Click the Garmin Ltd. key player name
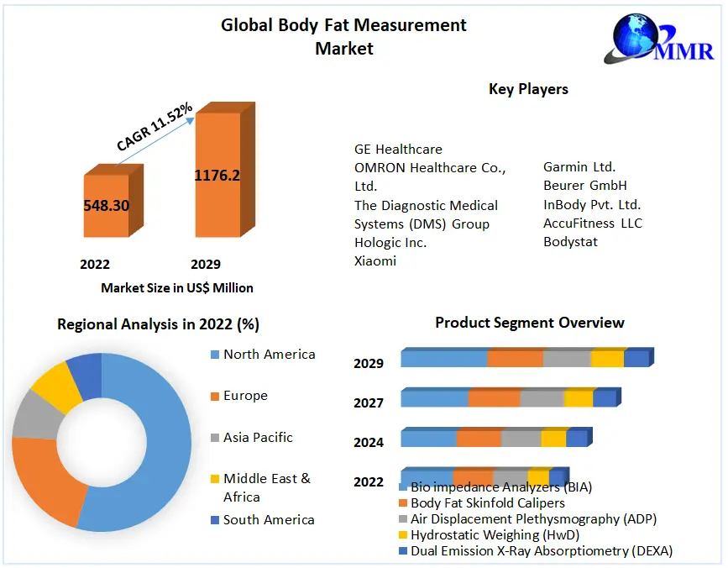728x568 pixels. click(x=579, y=167)
